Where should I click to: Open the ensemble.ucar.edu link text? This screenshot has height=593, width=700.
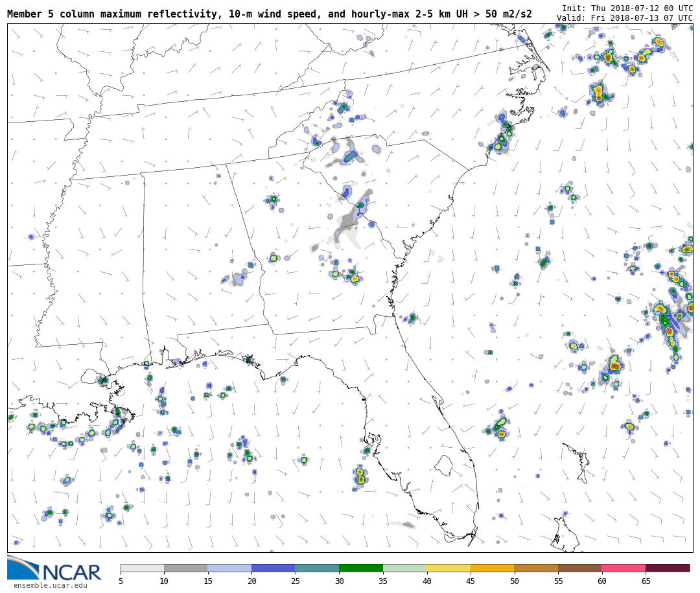pyautogui.click(x=51, y=585)
